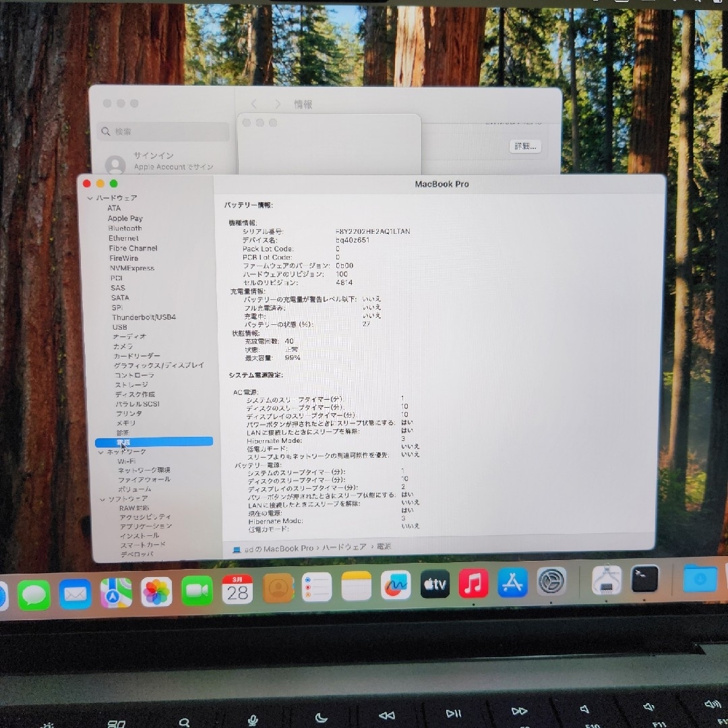
Task: Select Bluetooth in the sidebar
Action: click(125, 229)
